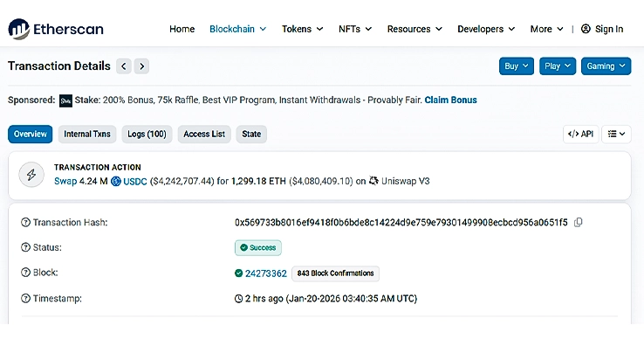
Task: Select the Overview tab
Action: [30, 135]
